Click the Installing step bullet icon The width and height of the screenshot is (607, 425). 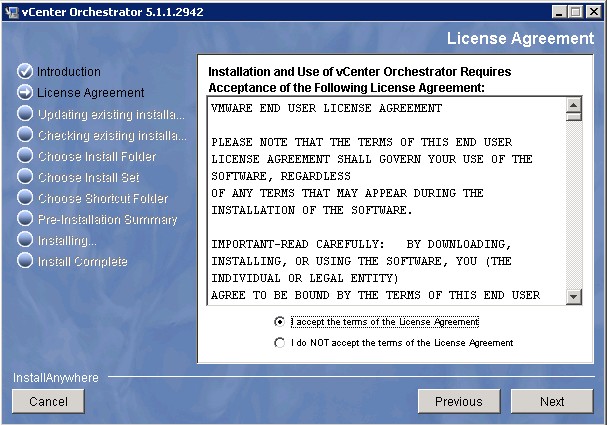(25, 240)
